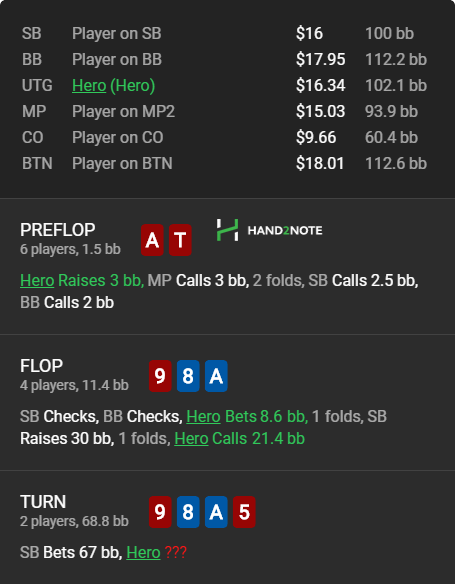
Task: Click the PREFLOP section heading
Action: [x=58, y=229]
